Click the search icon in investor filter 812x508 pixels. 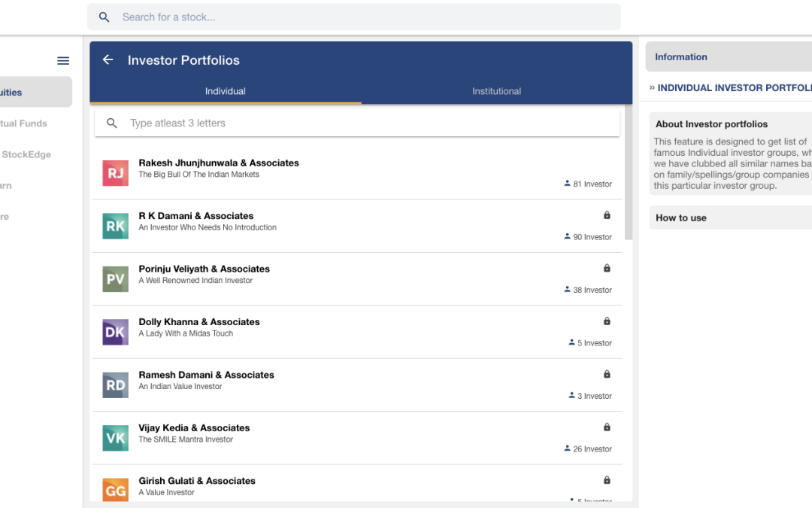click(112, 123)
